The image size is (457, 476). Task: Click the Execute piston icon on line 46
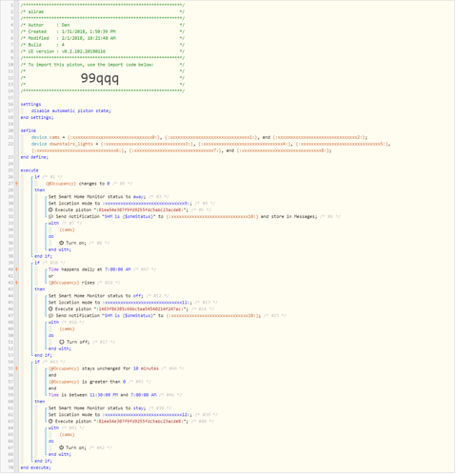[50, 309]
